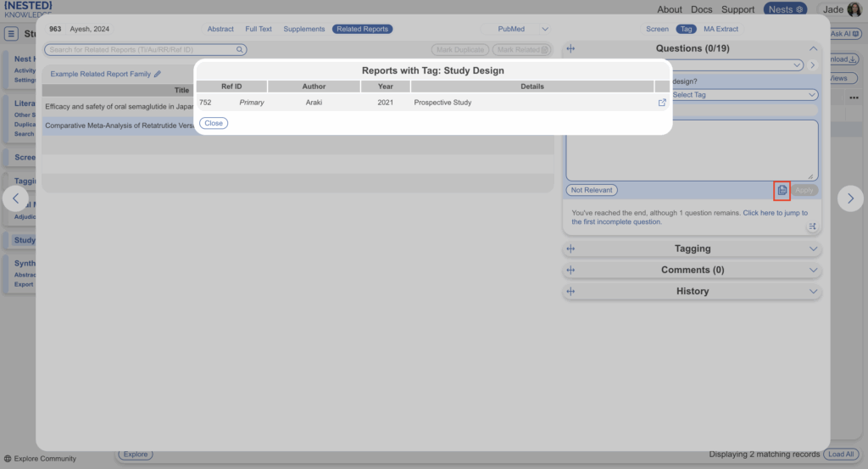Open the question list icon below Apply
This screenshot has height=469, width=868.
click(x=811, y=226)
